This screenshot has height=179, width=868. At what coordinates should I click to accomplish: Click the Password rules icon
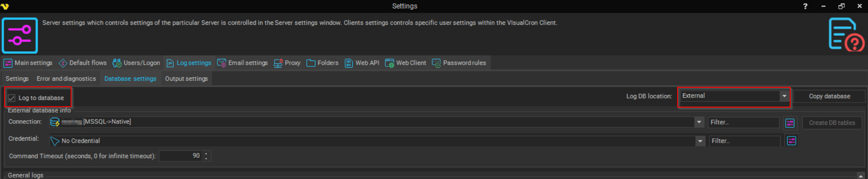point(436,63)
